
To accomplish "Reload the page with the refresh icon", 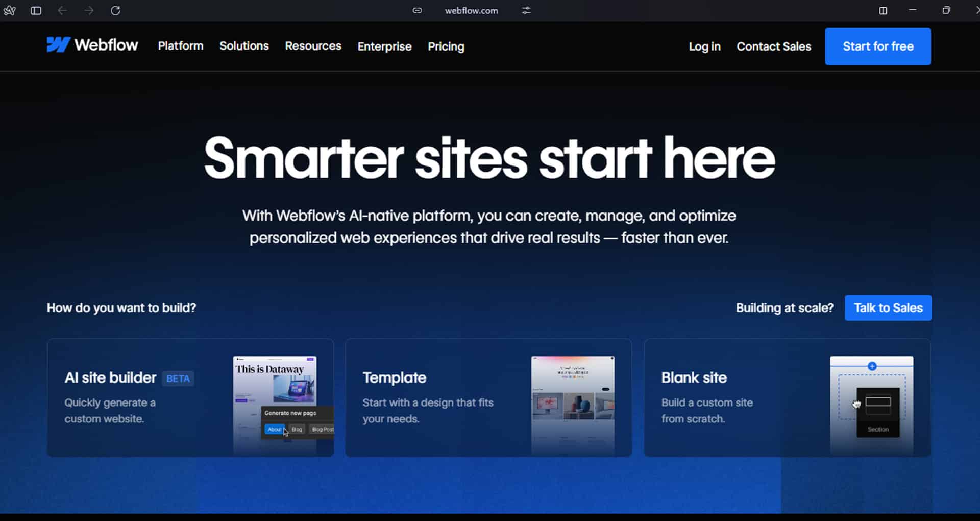I will click(115, 10).
